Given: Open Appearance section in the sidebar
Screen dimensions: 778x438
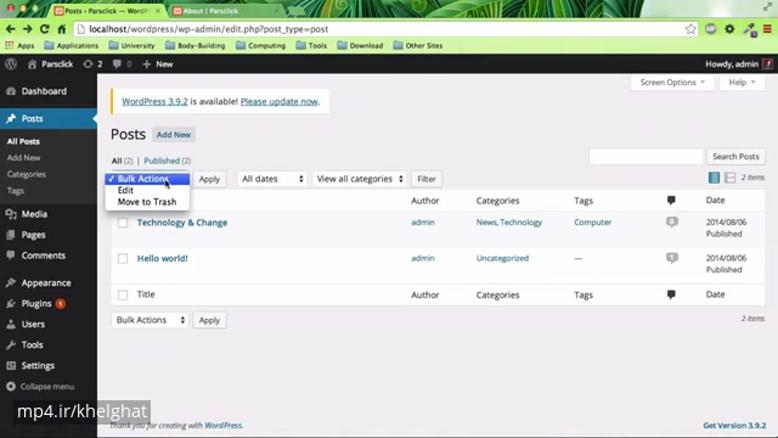Looking at the screenshot, I should coord(49,283).
